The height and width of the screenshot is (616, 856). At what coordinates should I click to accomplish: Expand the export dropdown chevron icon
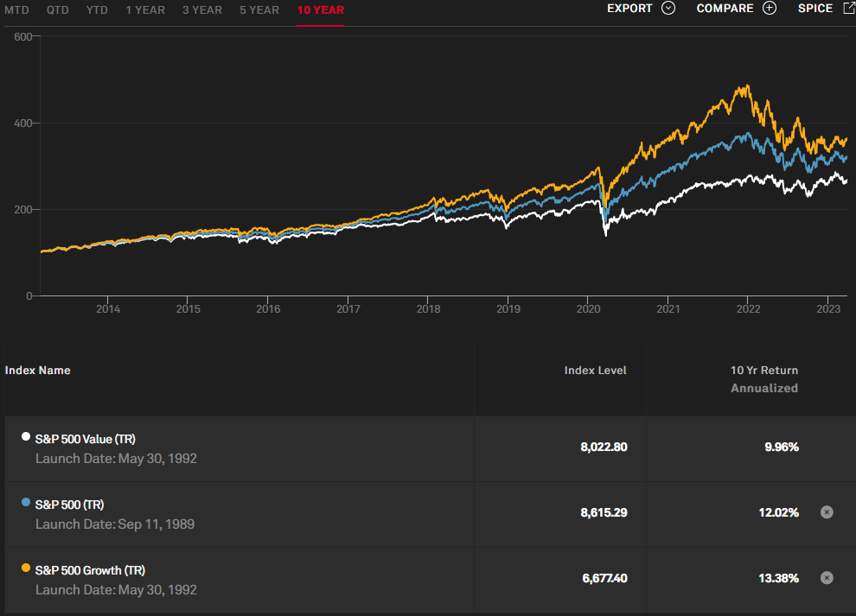[668, 8]
